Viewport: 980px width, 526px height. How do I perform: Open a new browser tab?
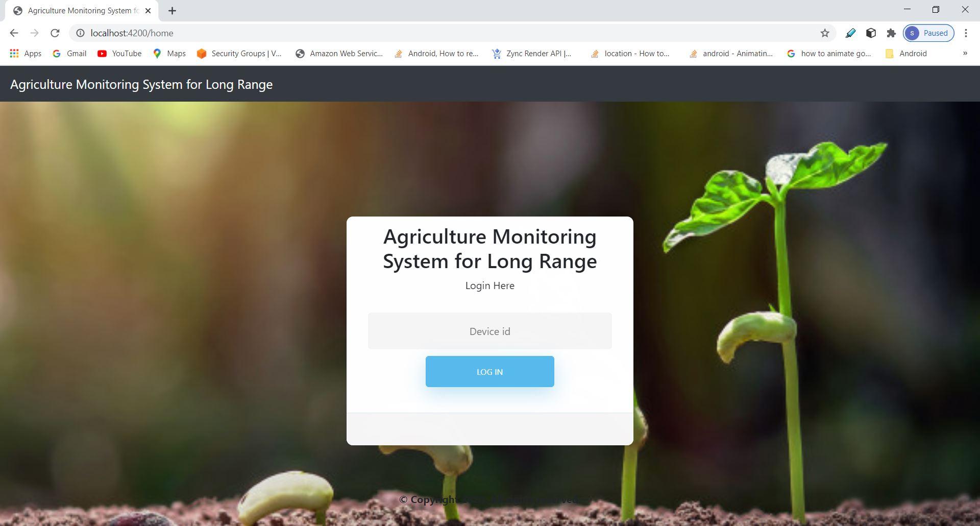[172, 11]
